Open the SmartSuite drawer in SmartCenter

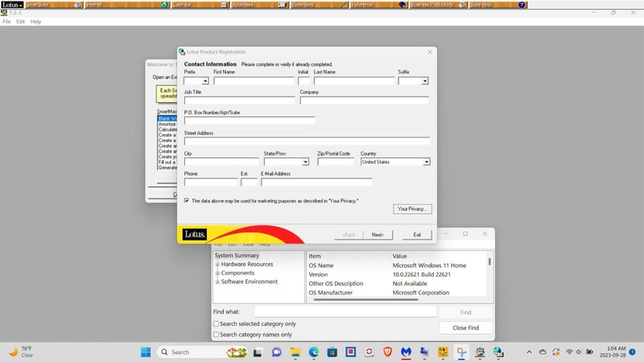click(x=54, y=5)
